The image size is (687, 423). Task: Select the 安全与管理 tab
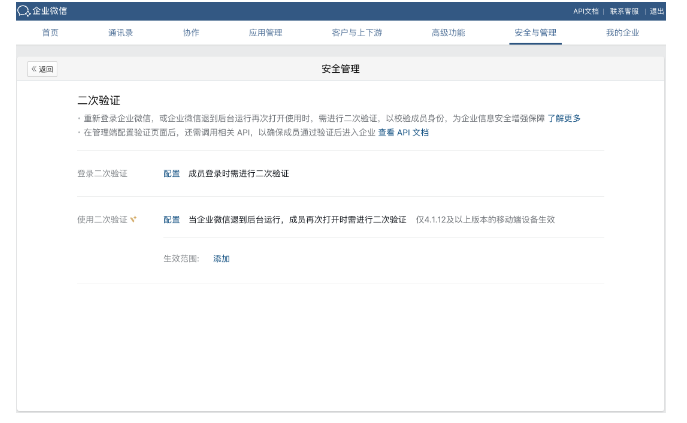point(535,33)
